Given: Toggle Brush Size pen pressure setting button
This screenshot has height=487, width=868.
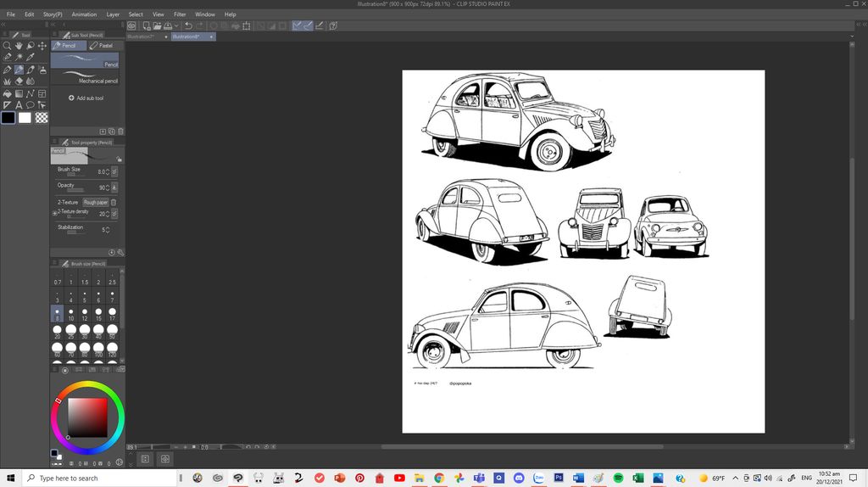Looking at the screenshot, I should [x=114, y=171].
